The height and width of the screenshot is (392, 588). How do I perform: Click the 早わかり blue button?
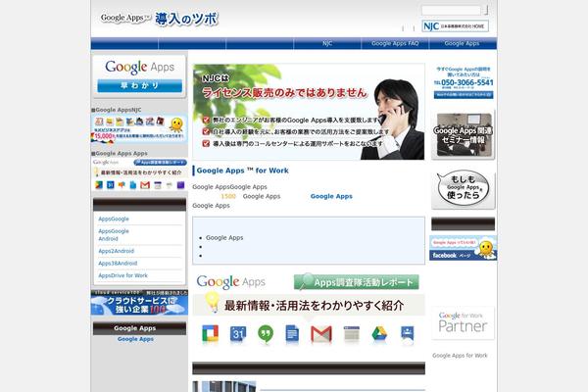tap(139, 85)
